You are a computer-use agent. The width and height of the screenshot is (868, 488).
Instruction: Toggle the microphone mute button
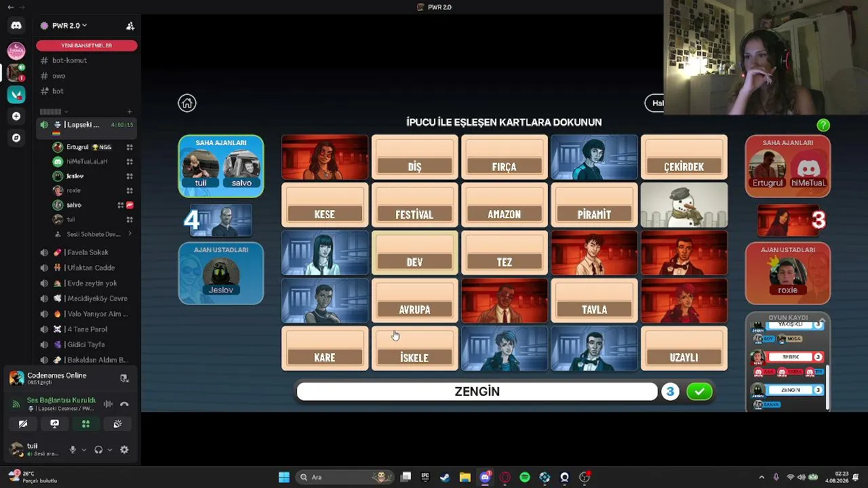(73, 449)
